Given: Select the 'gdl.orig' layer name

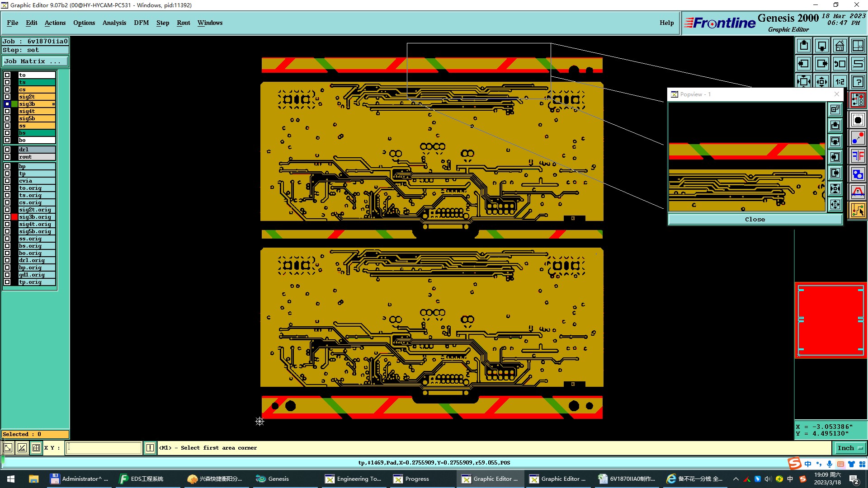Looking at the screenshot, I should click(37, 275).
